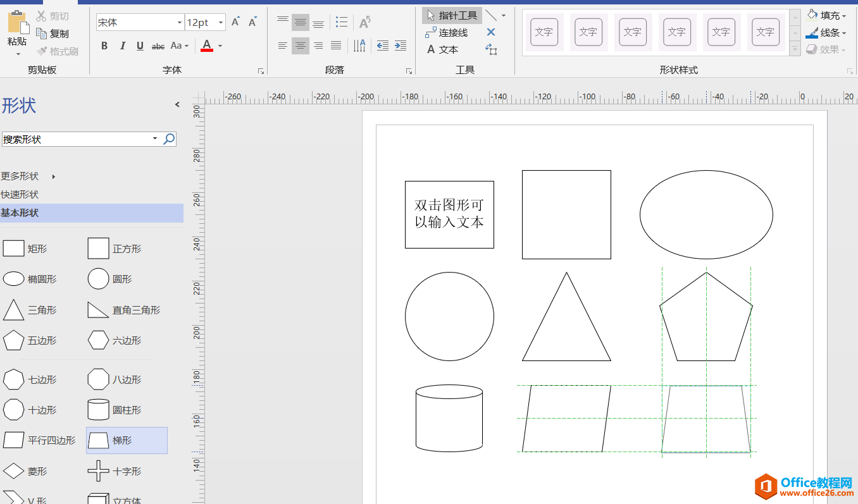The image size is (858, 504).
Task: Click the magnifier search shapes icon
Action: click(169, 139)
